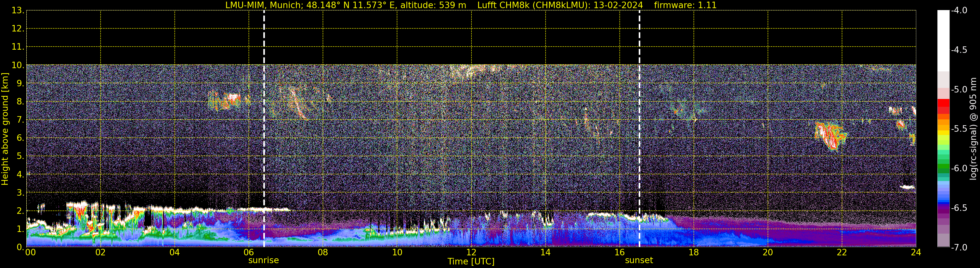Click the '12' time axis tick label
The height and width of the screenshot is (268, 980).
point(471,252)
